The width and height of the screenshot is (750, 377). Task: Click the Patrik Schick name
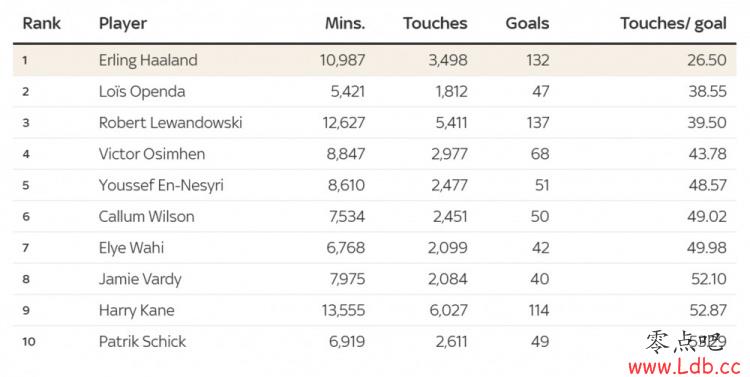pyautogui.click(x=142, y=342)
